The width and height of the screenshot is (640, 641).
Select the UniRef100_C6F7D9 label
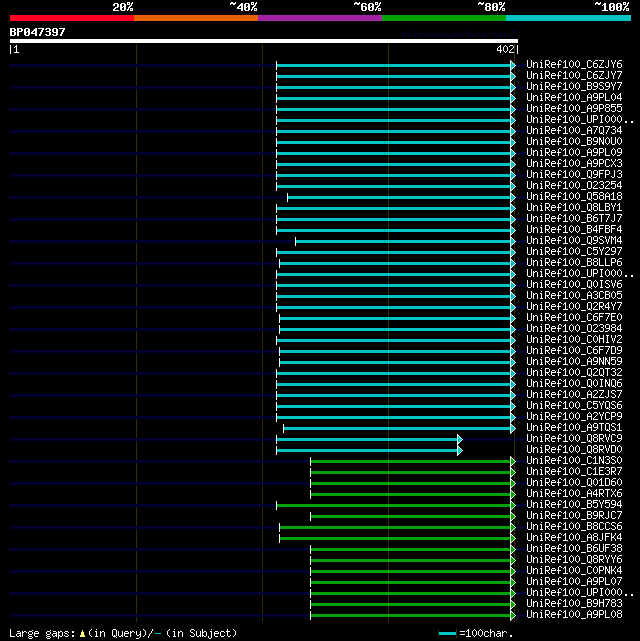[574, 351]
